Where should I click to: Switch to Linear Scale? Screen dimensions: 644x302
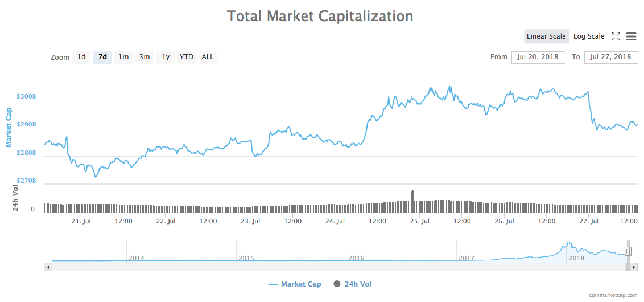546,36
